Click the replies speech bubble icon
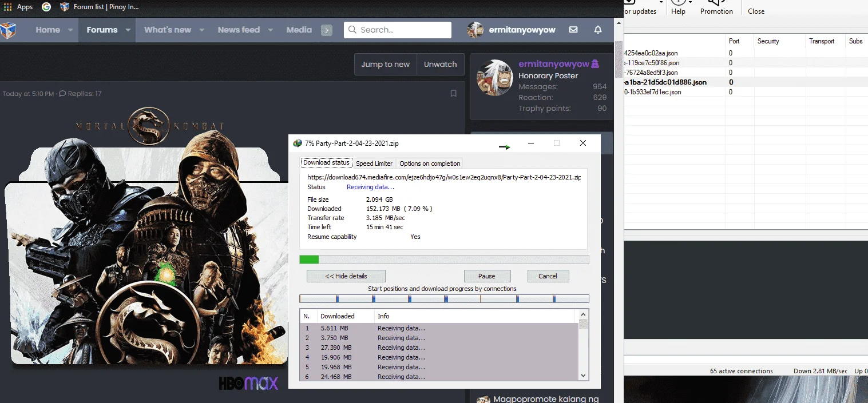Screen dimensions: 868x403 tap(62, 94)
